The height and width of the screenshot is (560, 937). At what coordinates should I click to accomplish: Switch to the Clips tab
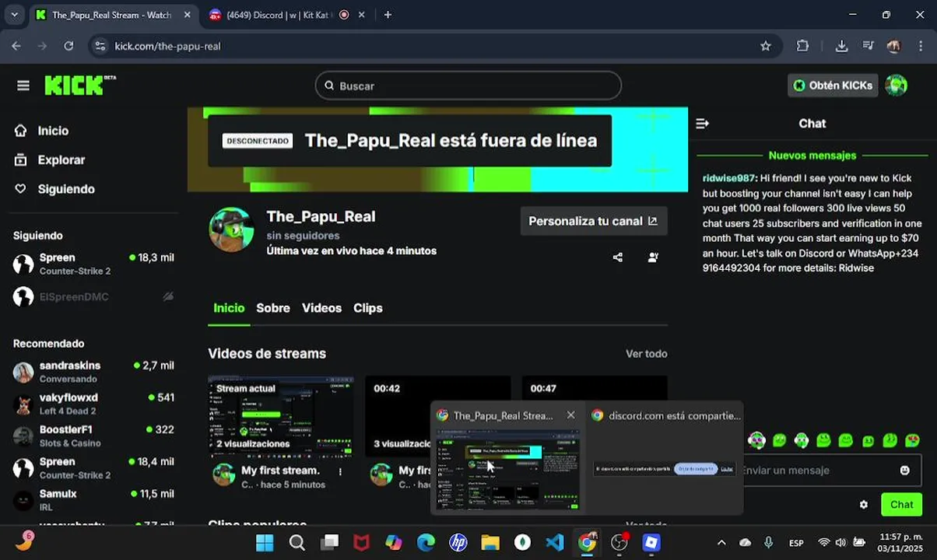pos(368,308)
